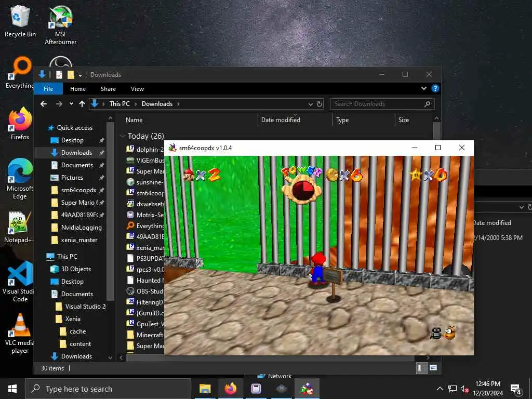Open the Recycle Bin desktop icon

[20, 22]
